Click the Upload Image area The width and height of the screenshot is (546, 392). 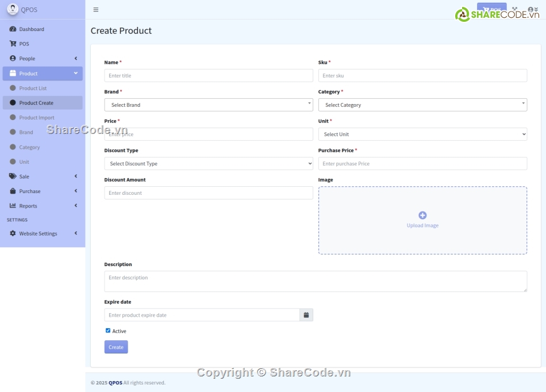(x=422, y=220)
